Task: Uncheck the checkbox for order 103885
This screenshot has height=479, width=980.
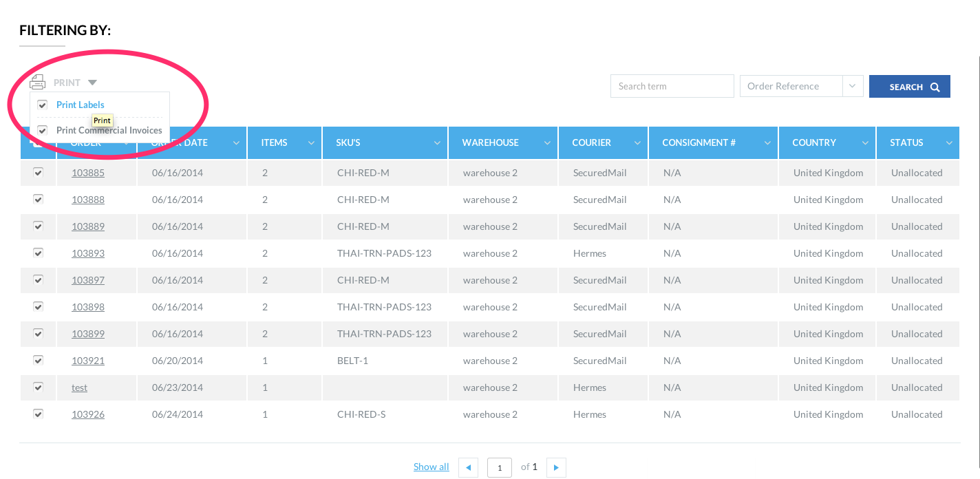Action: (x=39, y=173)
